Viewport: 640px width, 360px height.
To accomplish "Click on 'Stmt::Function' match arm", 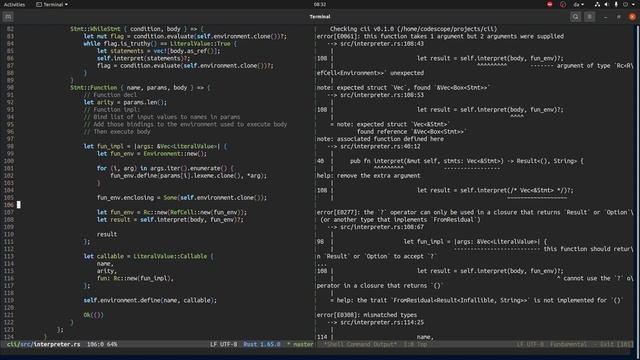I will 93,88.
